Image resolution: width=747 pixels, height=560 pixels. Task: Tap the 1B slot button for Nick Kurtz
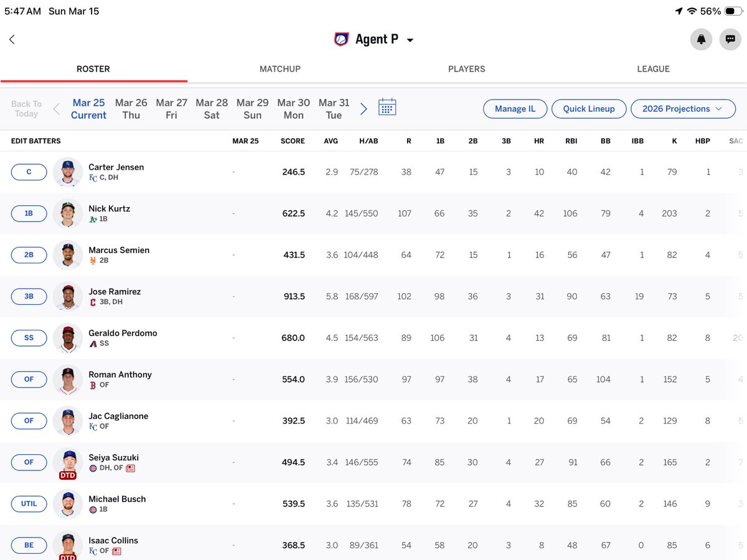tap(29, 213)
